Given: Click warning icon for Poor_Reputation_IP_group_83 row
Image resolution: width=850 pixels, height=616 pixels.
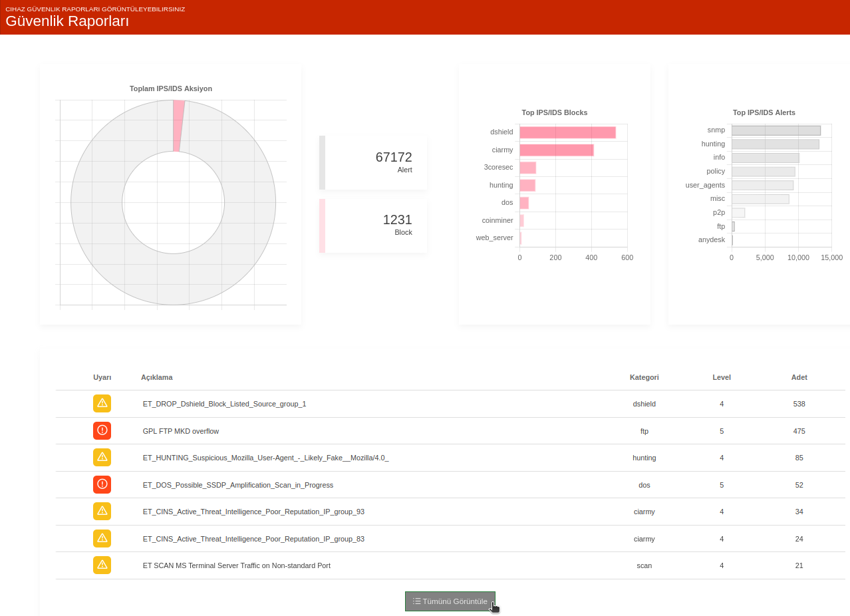Looking at the screenshot, I should point(102,538).
